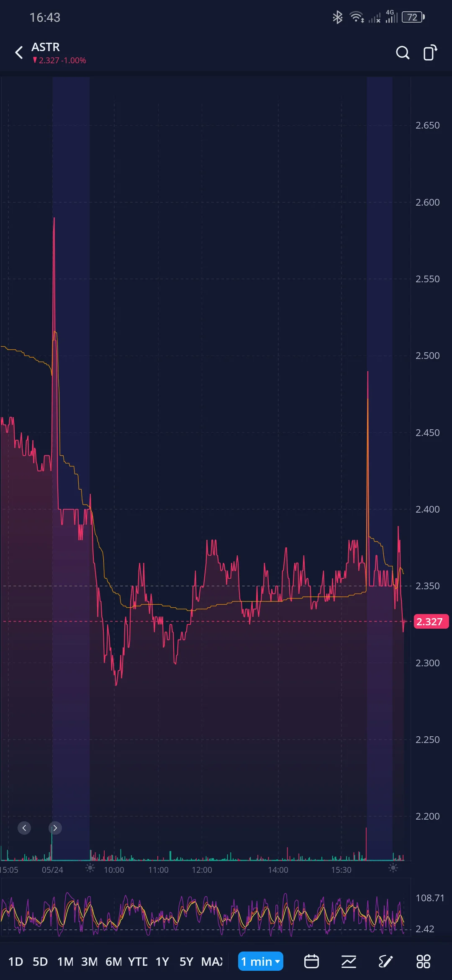Tap the back arrow next to ASTR
Viewport: 452px width, 980px height.
click(x=19, y=53)
